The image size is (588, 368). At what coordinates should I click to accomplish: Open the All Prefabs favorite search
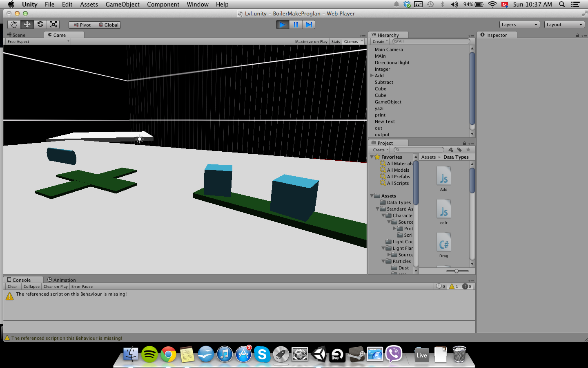tap(395, 177)
